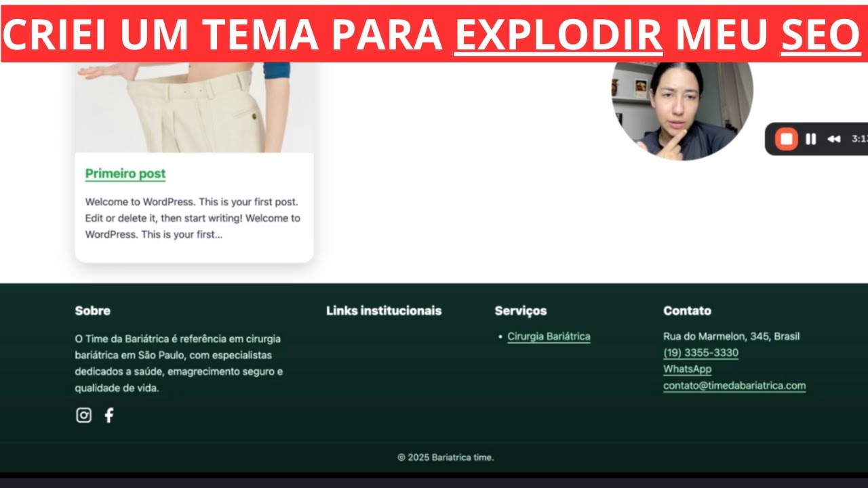Open the Cirurgia Bariátrica service link

pyautogui.click(x=549, y=336)
